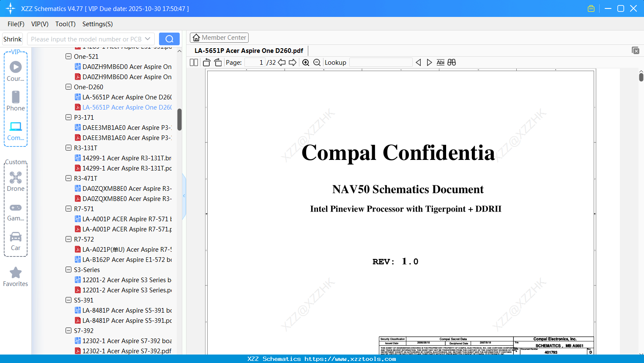
Task: Select the Phone sidebar category
Action: (16, 101)
